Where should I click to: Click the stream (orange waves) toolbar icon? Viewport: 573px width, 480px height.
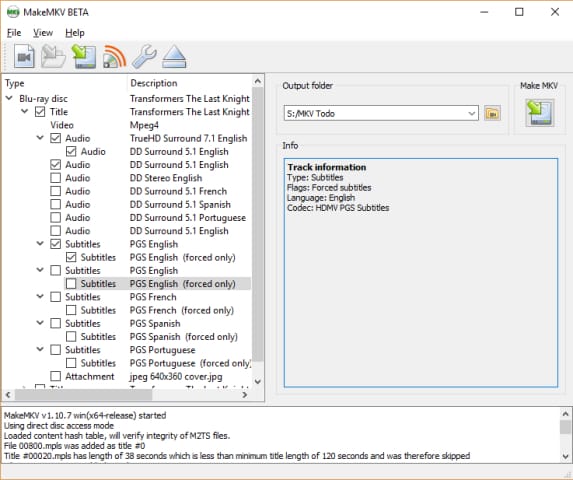tap(114, 57)
